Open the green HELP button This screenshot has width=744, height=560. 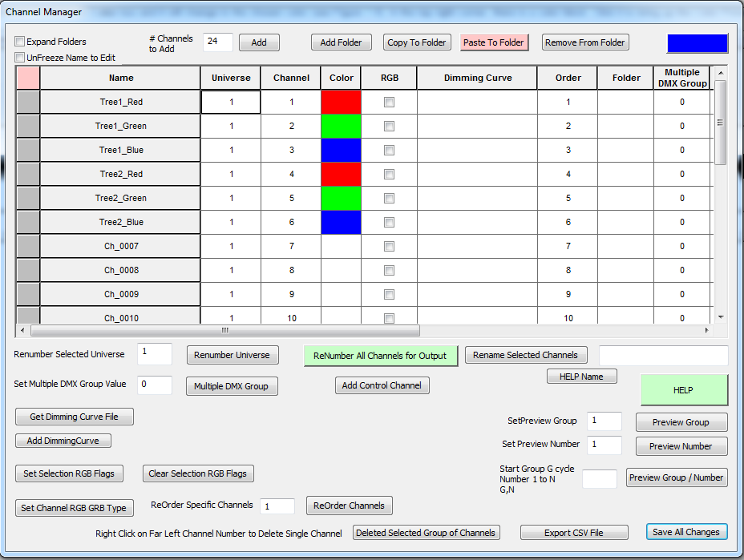[x=684, y=390]
